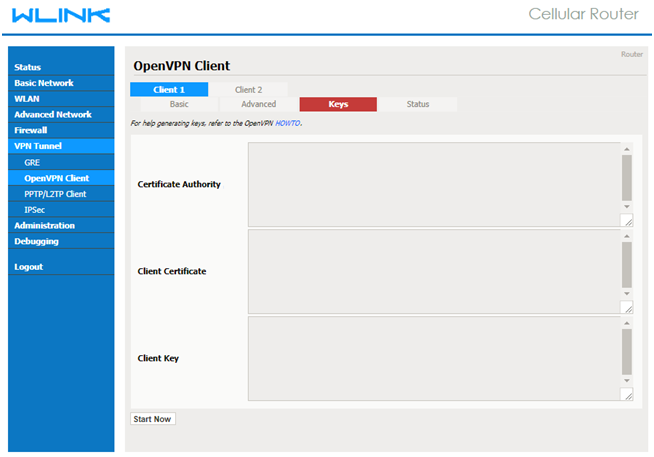654x457 pixels.
Task: Open Basic Network settings
Action: tap(61, 83)
